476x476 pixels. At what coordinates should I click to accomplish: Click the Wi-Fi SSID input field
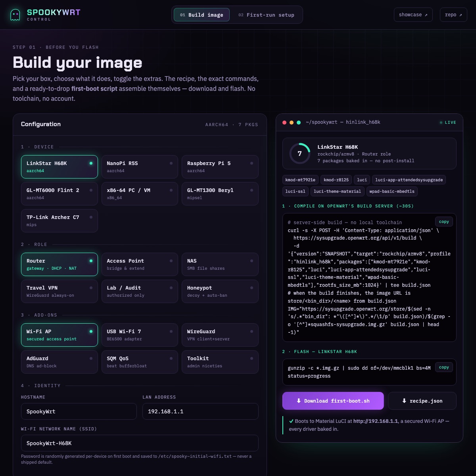tap(140, 443)
